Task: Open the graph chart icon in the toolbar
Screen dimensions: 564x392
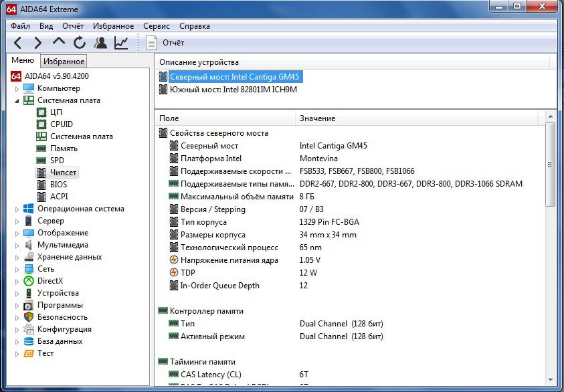Action: [121, 43]
